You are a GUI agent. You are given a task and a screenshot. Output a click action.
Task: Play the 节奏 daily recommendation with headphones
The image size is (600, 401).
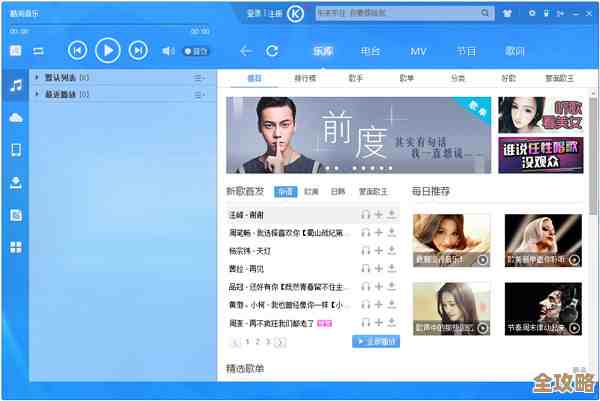click(x=574, y=328)
